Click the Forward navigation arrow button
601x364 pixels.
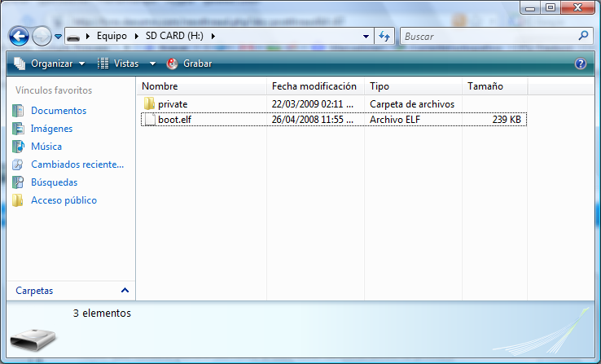[42, 37]
